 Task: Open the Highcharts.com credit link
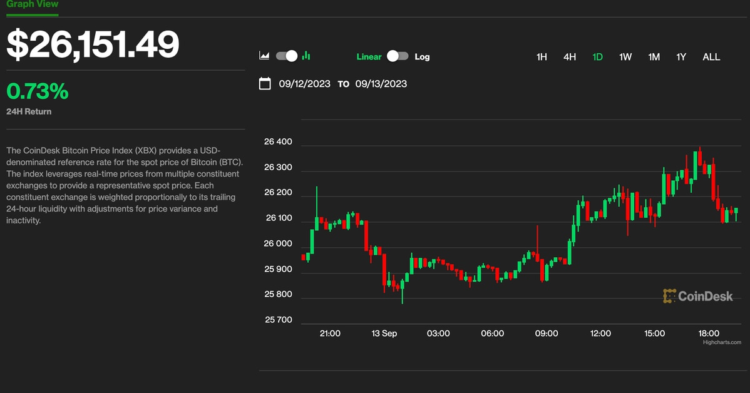pyautogui.click(x=722, y=342)
